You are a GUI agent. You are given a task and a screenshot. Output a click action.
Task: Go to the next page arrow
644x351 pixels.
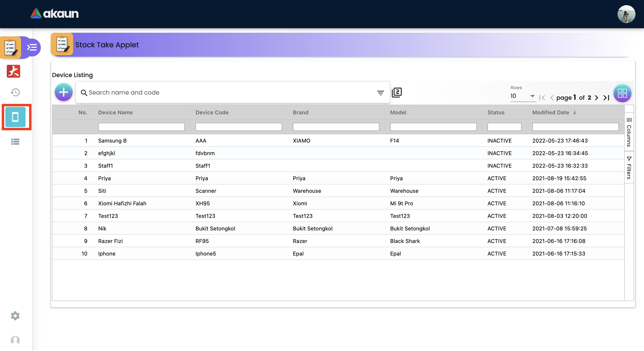(x=597, y=98)
